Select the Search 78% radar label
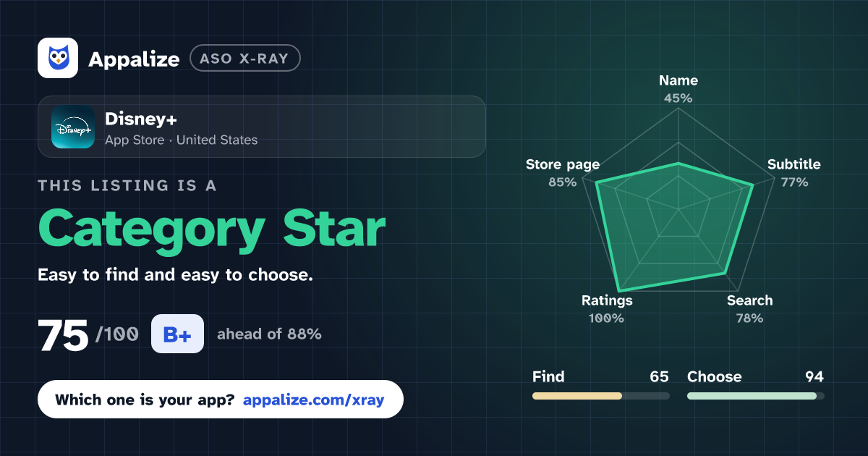Viewport: 868px width, 456px height. [x=749, y=309]
